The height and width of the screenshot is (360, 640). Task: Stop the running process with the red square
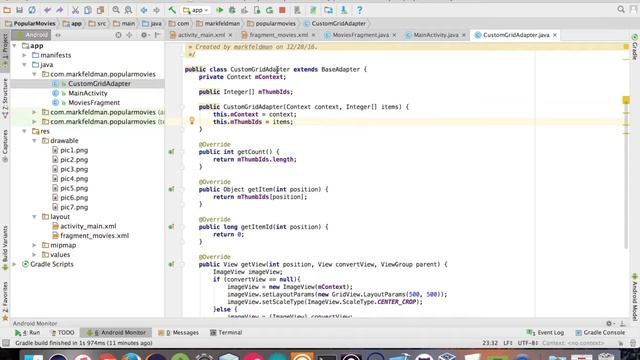coord(282,10)
